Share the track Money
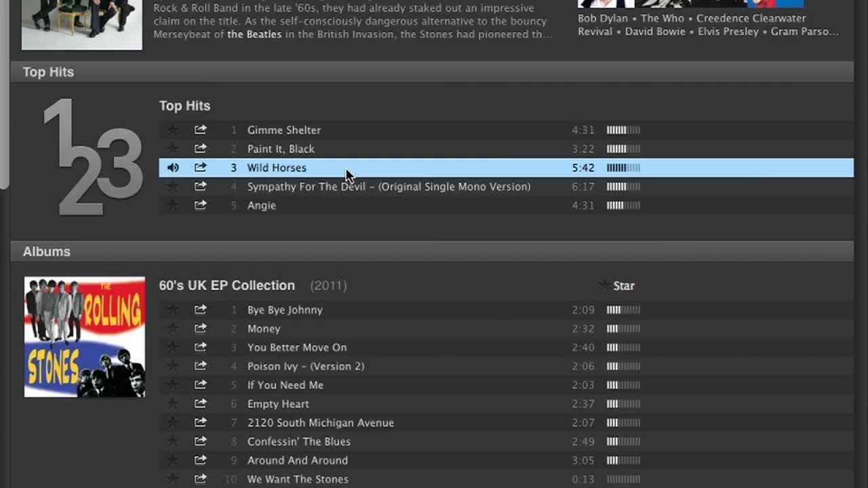The width and height of the screenshot is (868, 488). (x=200, y=329)
